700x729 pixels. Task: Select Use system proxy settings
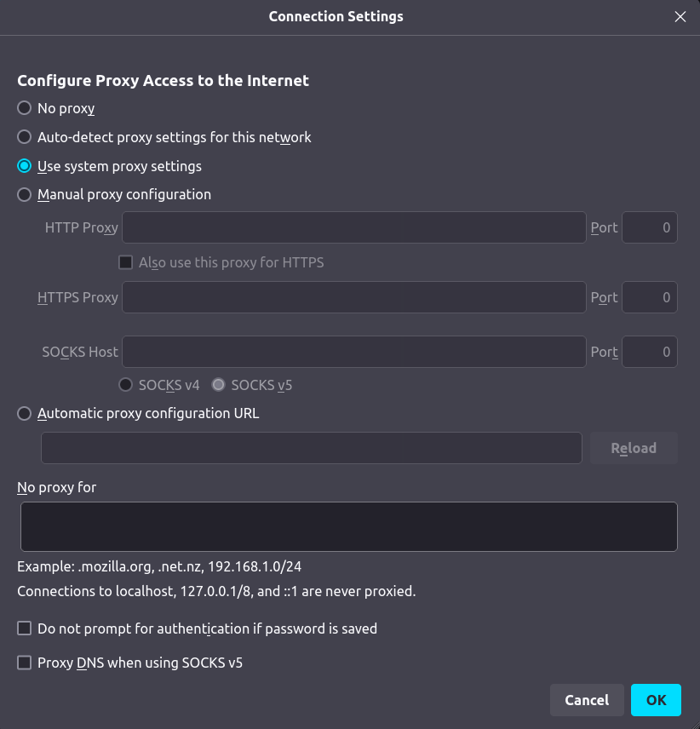(x=25, y=166)
